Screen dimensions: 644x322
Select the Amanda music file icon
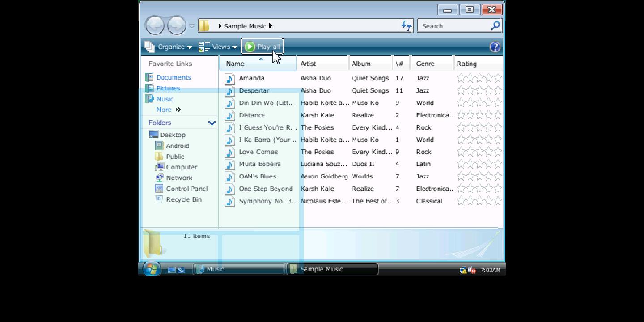click(229, 79)
